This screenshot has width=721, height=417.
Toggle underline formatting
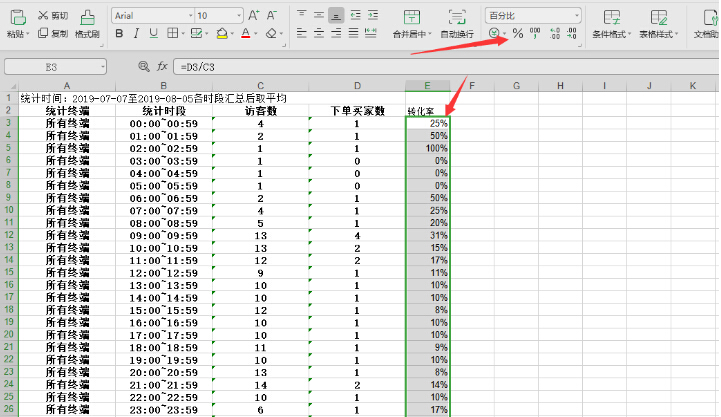click(153, 34)
